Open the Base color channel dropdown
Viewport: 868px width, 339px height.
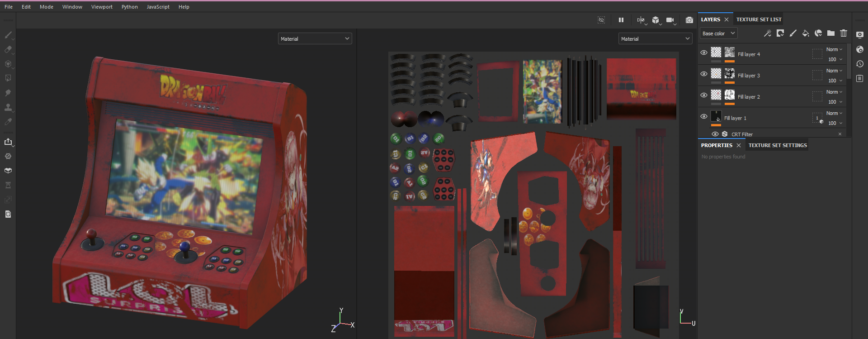pos(719,33)
